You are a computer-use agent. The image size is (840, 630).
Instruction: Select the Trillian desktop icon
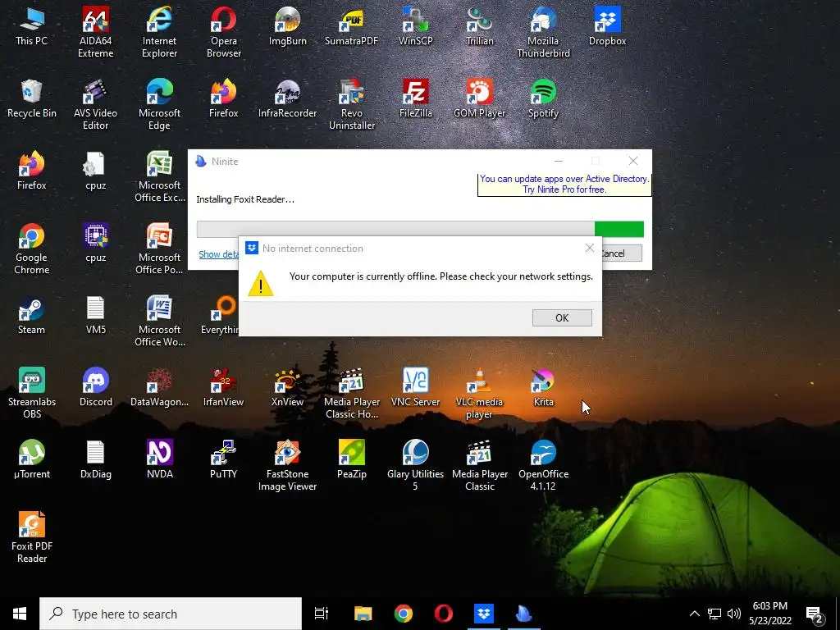tap(479, 26)
